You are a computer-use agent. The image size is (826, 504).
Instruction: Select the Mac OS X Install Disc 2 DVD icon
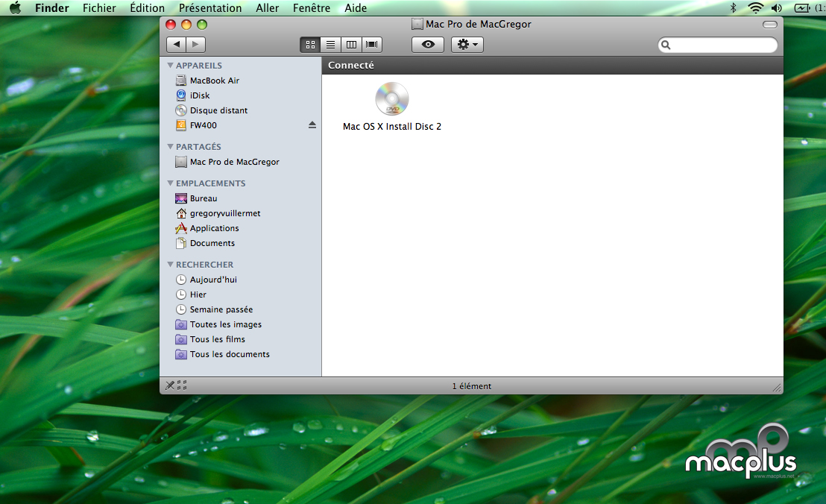click(x=392, y=98)
